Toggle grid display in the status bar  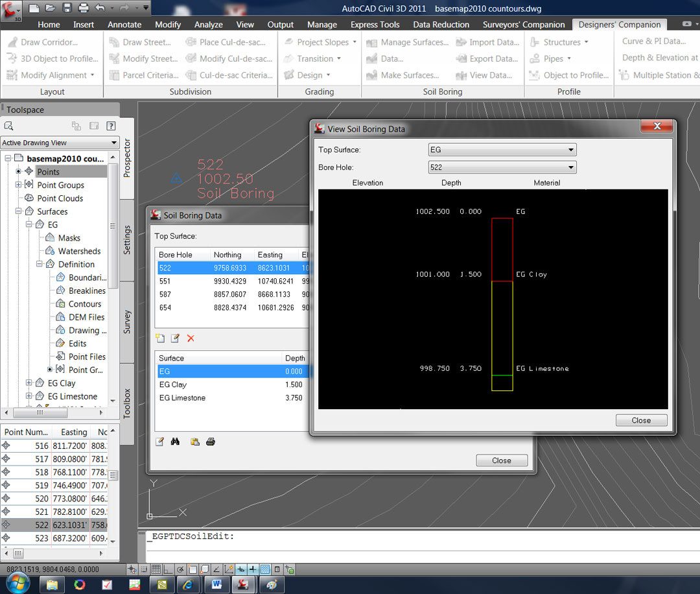coord(156,569)
